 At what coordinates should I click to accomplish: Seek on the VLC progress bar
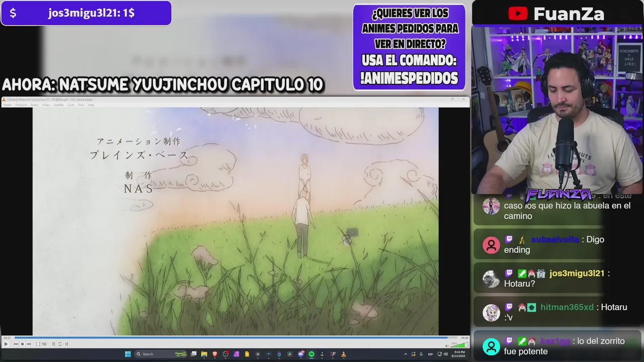(x=236, y=338)
